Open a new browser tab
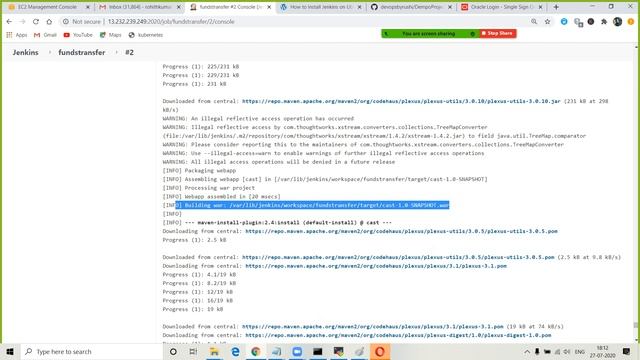 tap(556, 7)
